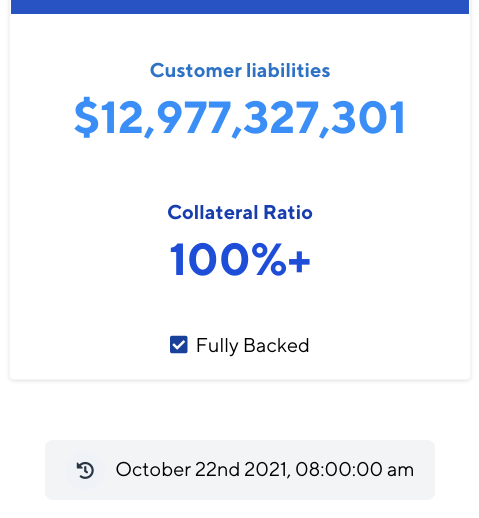Click the plus sign after 100%
The height and width of the screenshot is (518, 479).
pos(299,262)
